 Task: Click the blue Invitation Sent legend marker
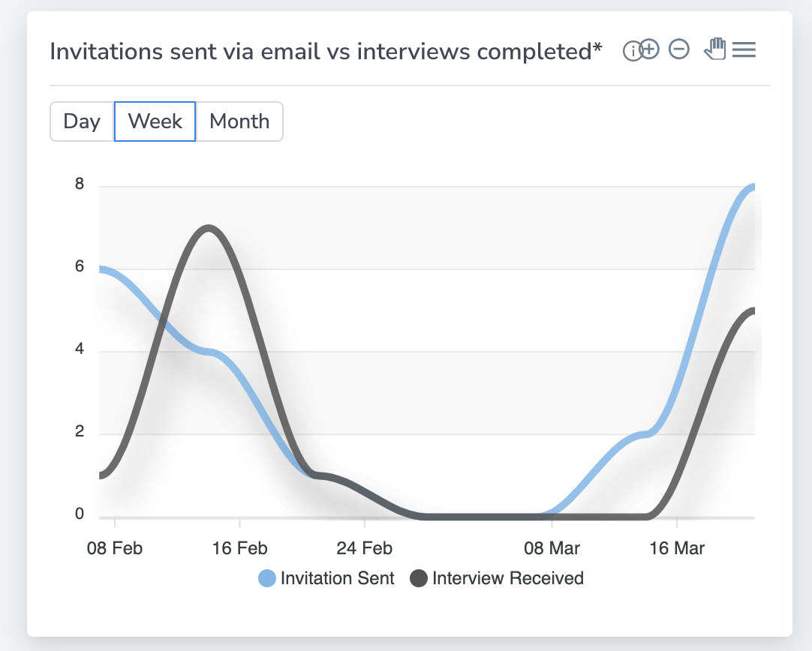point(267,578)
